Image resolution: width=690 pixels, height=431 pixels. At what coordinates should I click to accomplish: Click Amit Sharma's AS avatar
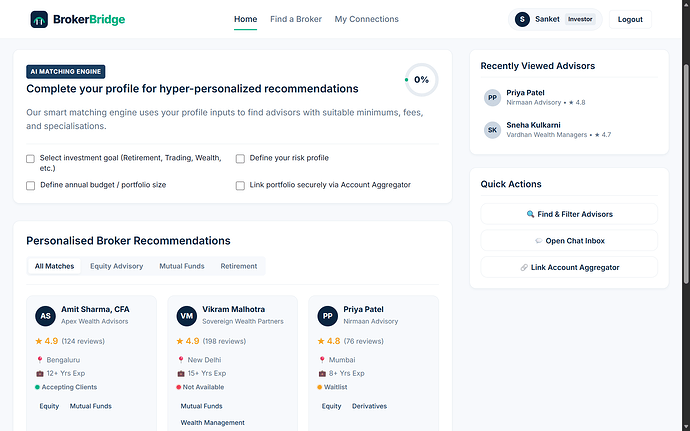click(x=45, y=316)
